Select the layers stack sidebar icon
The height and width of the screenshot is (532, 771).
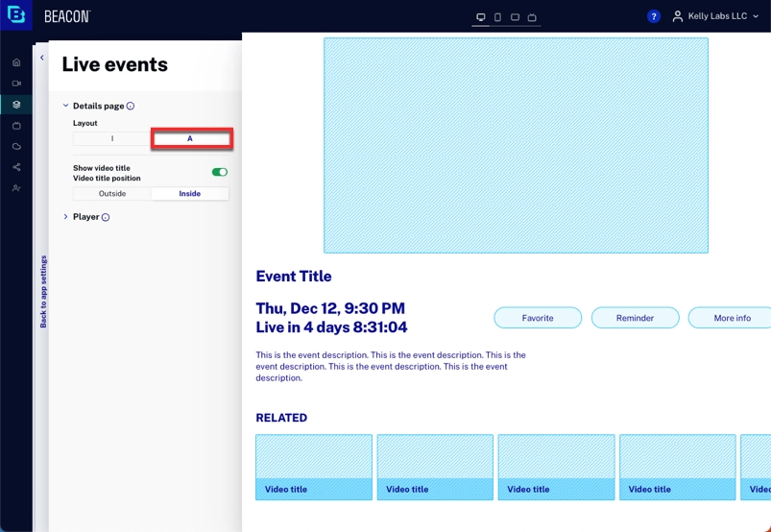16,105
